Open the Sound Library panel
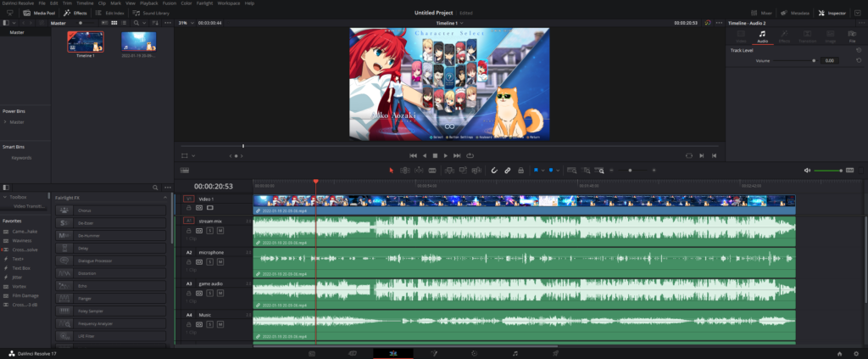Image resolution: width=868 pixels, height=359 pixels. click(x=151, y=13)
